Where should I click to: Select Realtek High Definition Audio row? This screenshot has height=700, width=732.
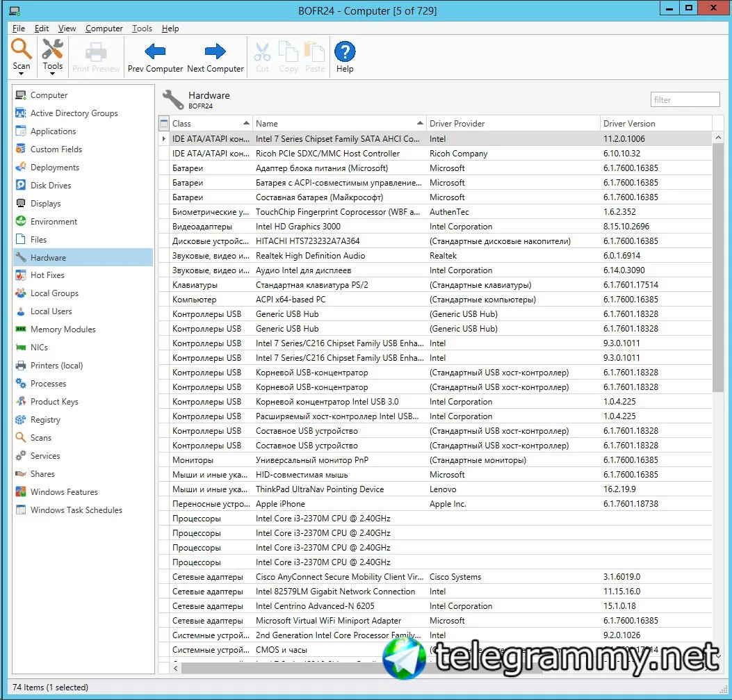click(435, 256)
